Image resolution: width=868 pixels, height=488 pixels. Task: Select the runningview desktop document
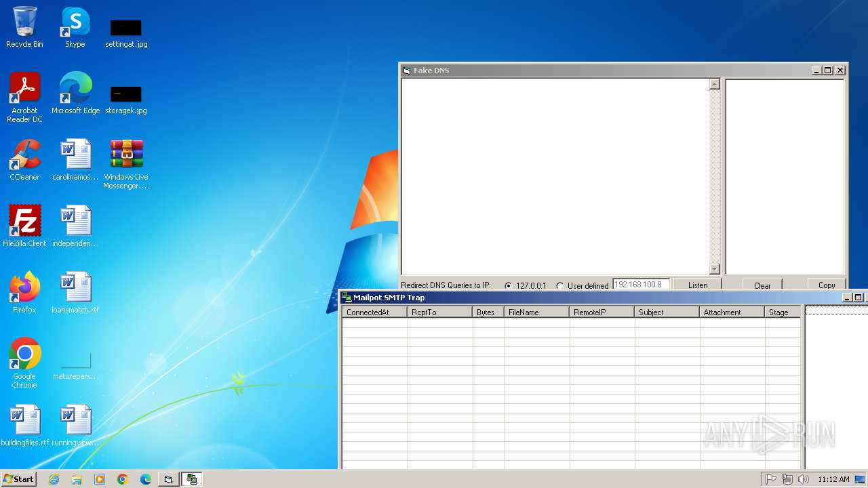[x=75, y=425]
